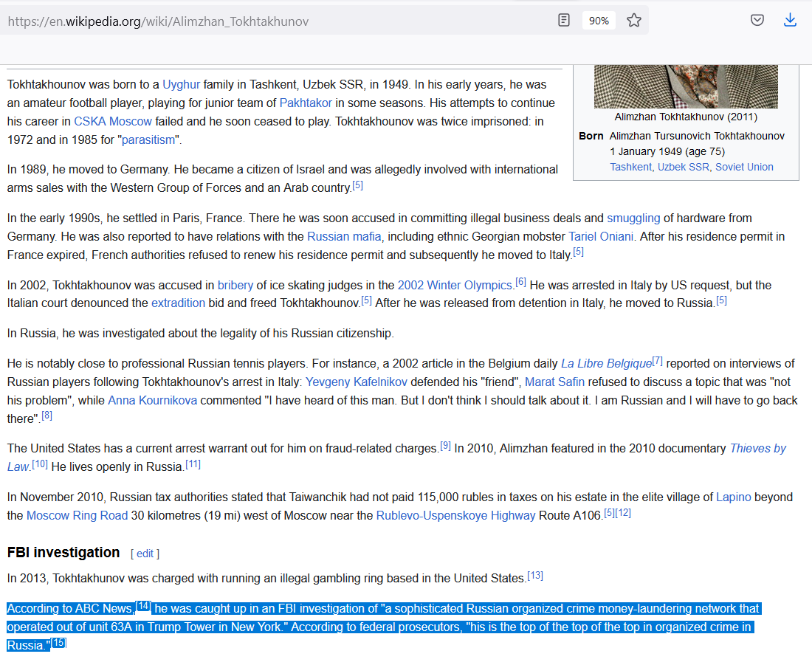Open citation [8] after Kournikova quote
The image size is (812, 665).
(47, 416)
